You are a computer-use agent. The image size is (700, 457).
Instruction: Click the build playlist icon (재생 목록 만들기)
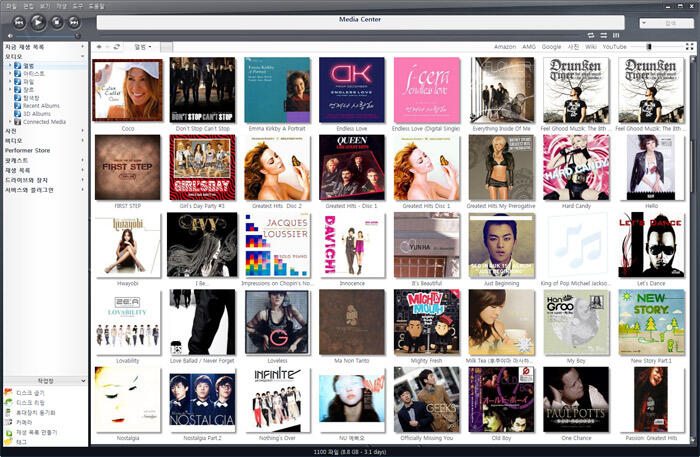tap(8, 432)
